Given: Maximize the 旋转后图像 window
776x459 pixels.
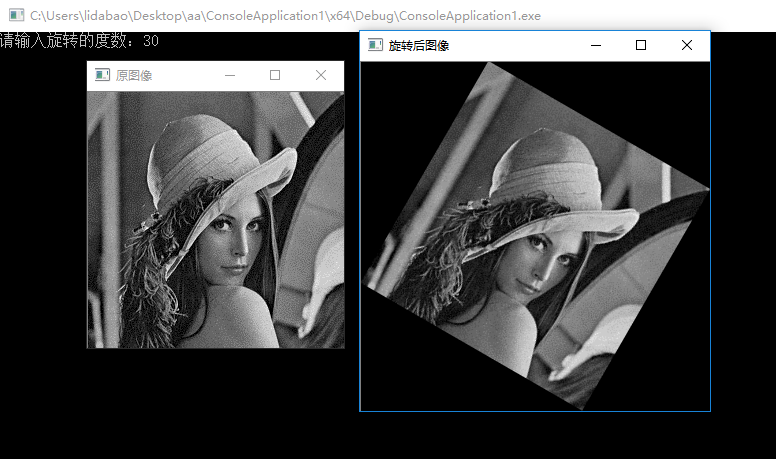Looking at the screenshot, I should tap(641, 46).
